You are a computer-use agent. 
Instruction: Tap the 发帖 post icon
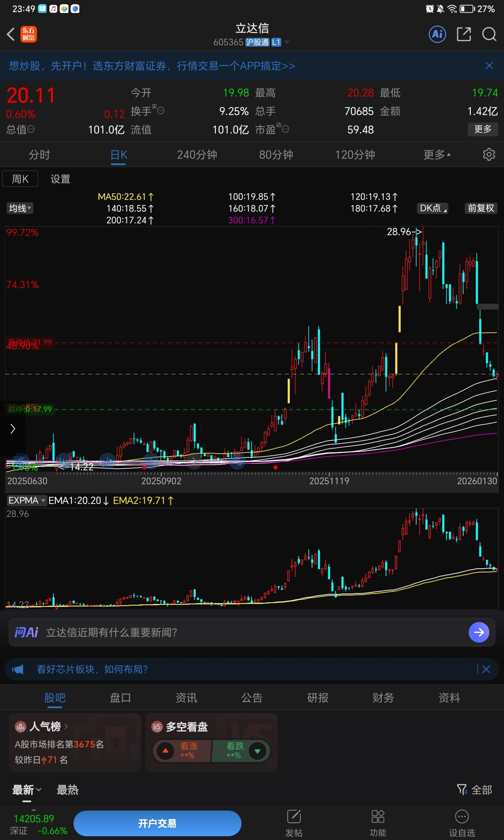[x=294, y=817]
